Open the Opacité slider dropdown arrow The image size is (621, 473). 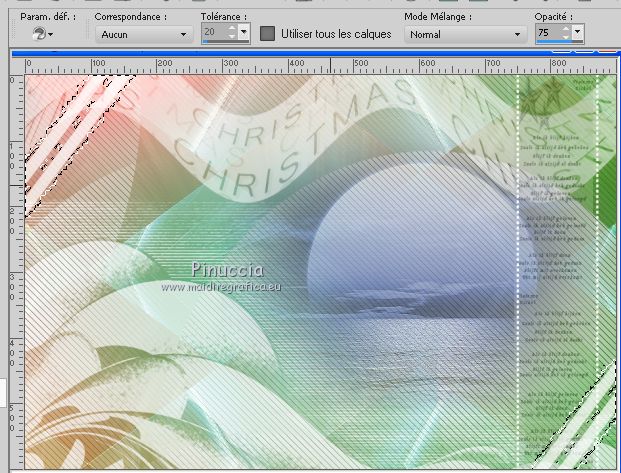pyautogui.click(x=578, y=32)
